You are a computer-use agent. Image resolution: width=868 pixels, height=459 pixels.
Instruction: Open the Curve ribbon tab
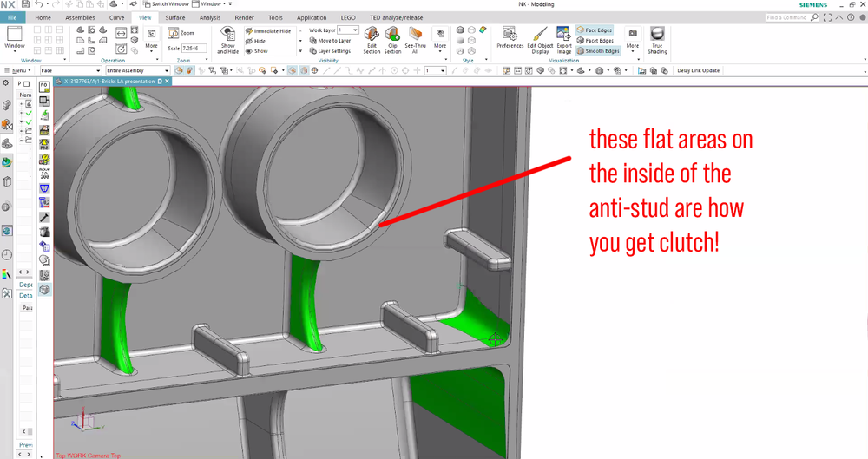(x=117, y=17)
